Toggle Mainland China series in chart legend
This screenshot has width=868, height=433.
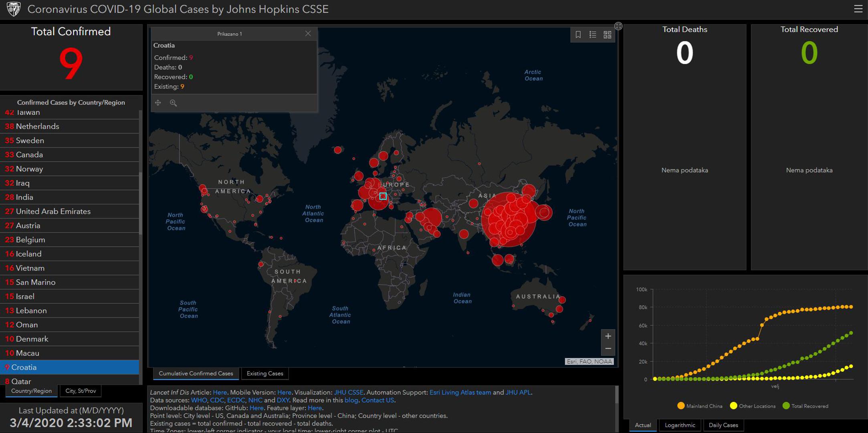(699, 406)
